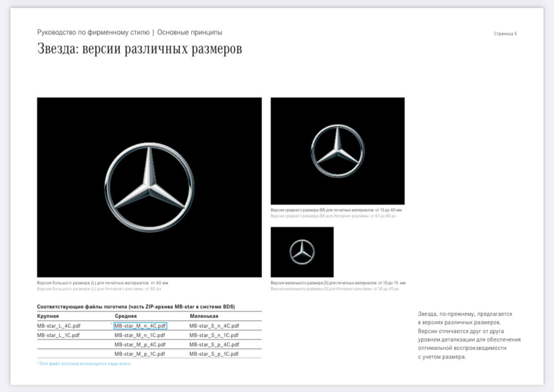Click the medium-size Mercedes star image
The image size is (554, 392).
tap(337, 151)
